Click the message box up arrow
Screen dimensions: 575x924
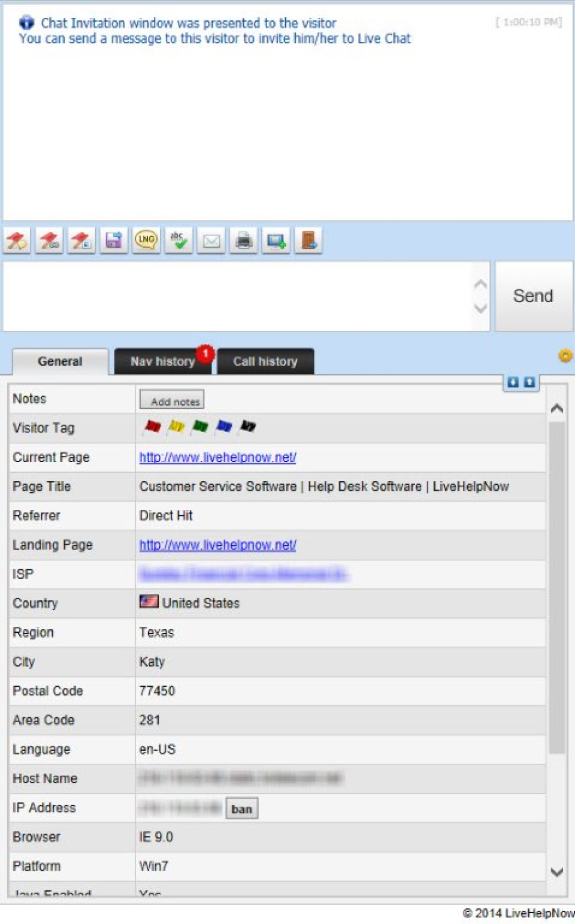click(x=480, y=284)
